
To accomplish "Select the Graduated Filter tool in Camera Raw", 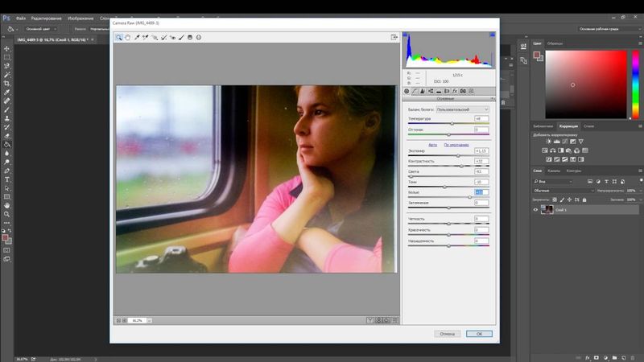I will pyautogui.click(x=190, y=37).
